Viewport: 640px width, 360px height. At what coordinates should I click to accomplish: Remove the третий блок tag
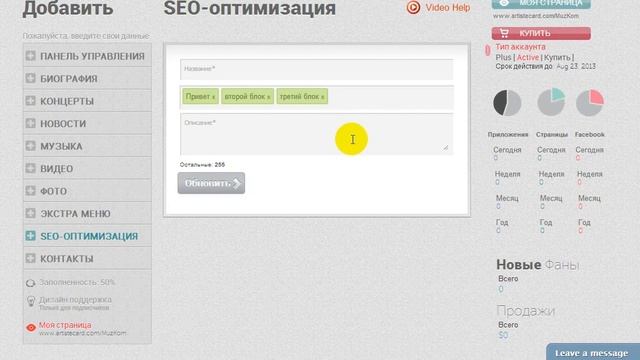(322, 97)
